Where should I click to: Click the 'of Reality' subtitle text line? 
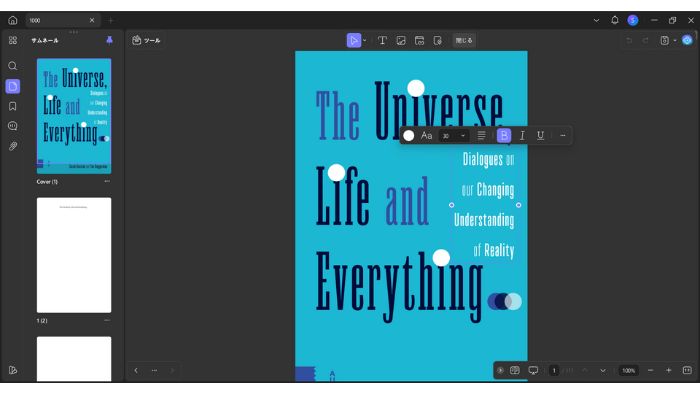(x=494, y=250)
